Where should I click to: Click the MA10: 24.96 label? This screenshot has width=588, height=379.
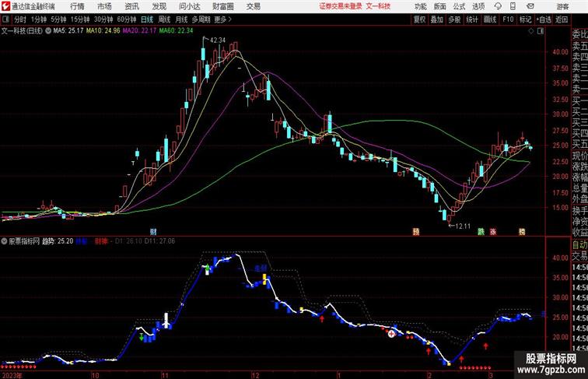click(103, 31)
